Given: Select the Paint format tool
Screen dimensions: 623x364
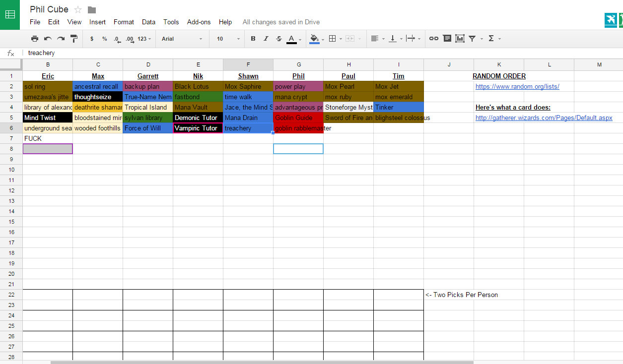Looking at the screenshot, I should point(74,39).
